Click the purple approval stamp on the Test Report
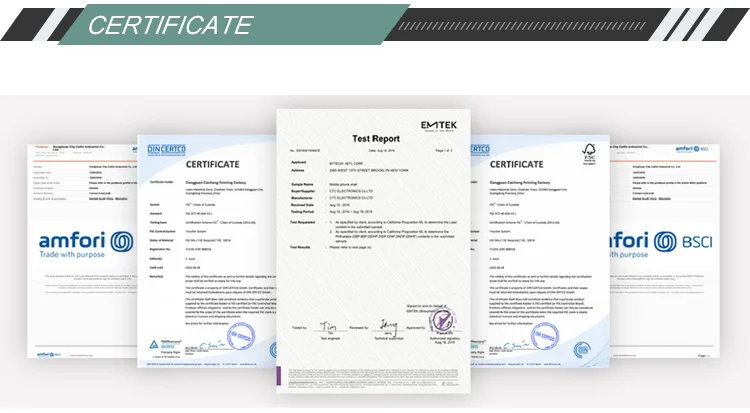750x413 pixels. click(442, 320)
